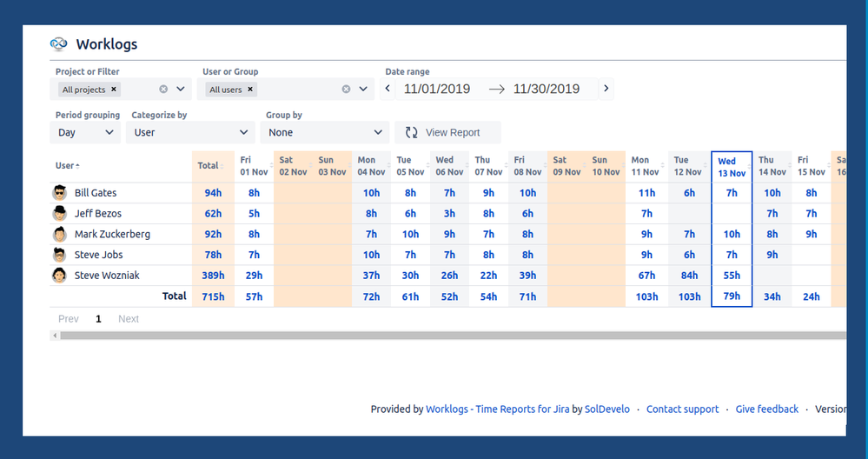Clear the User or Group field
Screen dimensions: 868x459
[x=346, y=90]
